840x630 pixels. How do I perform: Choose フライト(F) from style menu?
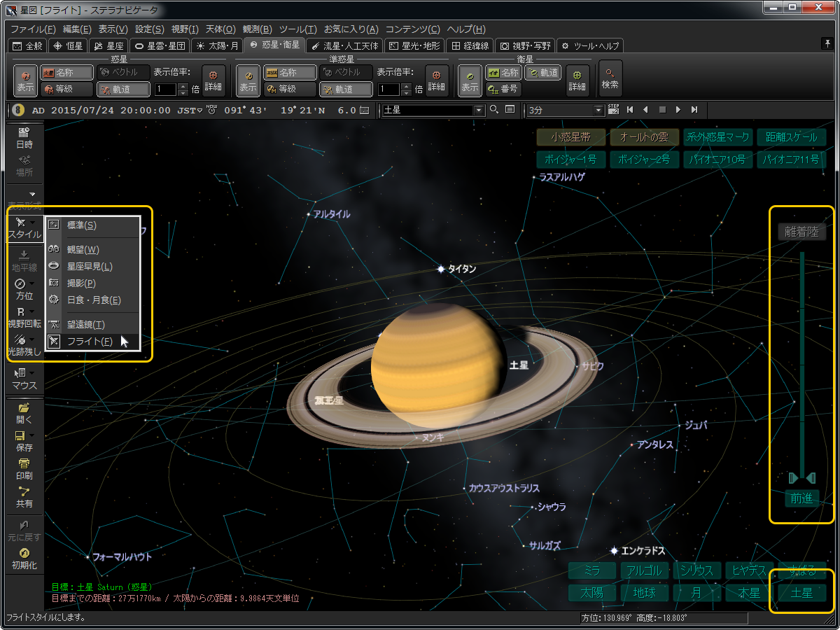92,342
